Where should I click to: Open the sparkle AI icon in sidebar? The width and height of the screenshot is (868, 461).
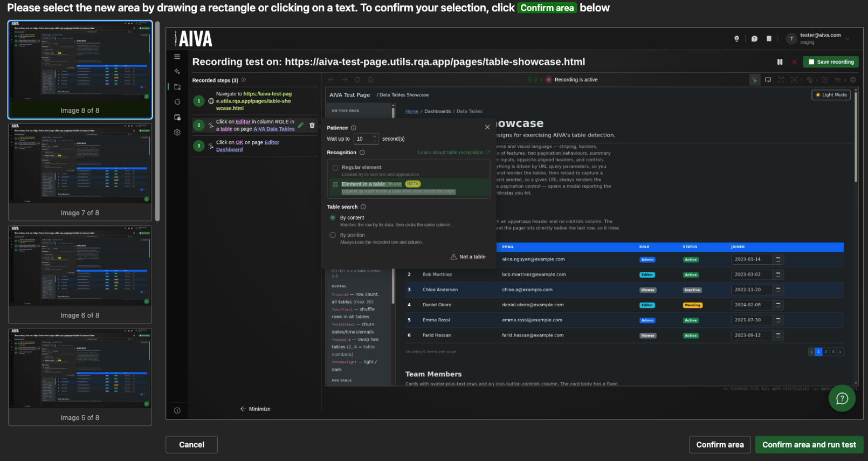click(x=177, y=71)
